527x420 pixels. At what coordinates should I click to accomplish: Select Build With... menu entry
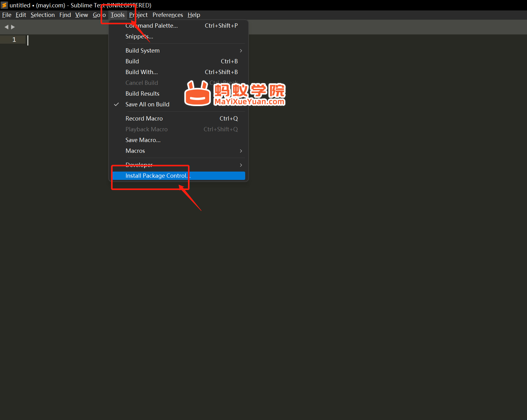coord(178,72)
